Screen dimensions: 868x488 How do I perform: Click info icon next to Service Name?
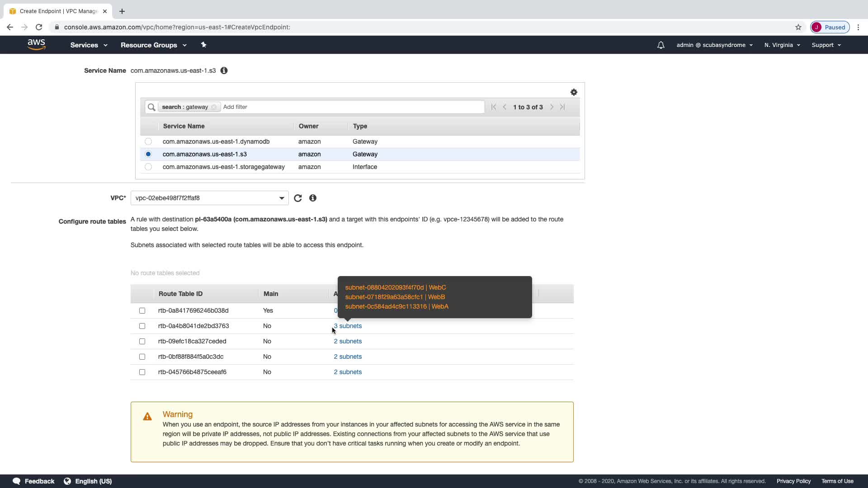coord(224,70)
